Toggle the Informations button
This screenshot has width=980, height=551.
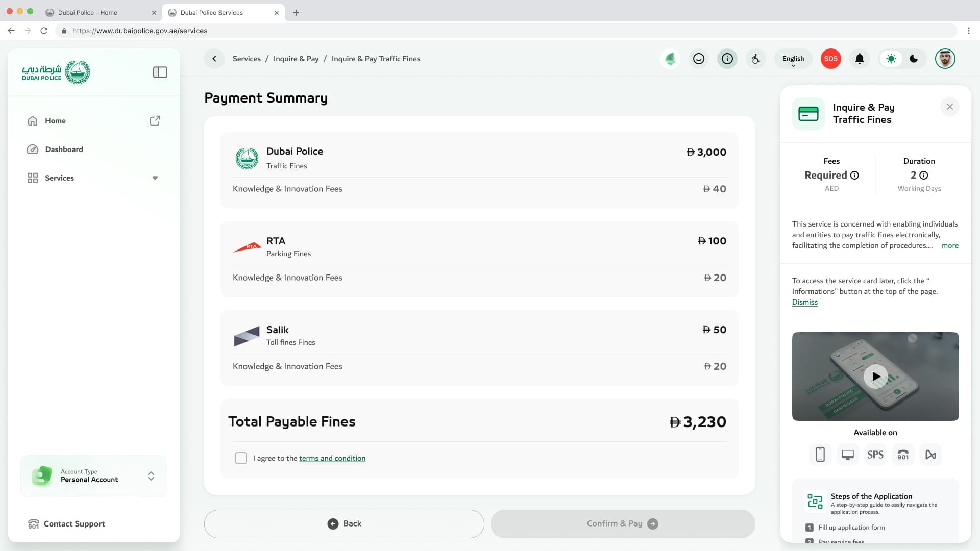coord(727,59)
